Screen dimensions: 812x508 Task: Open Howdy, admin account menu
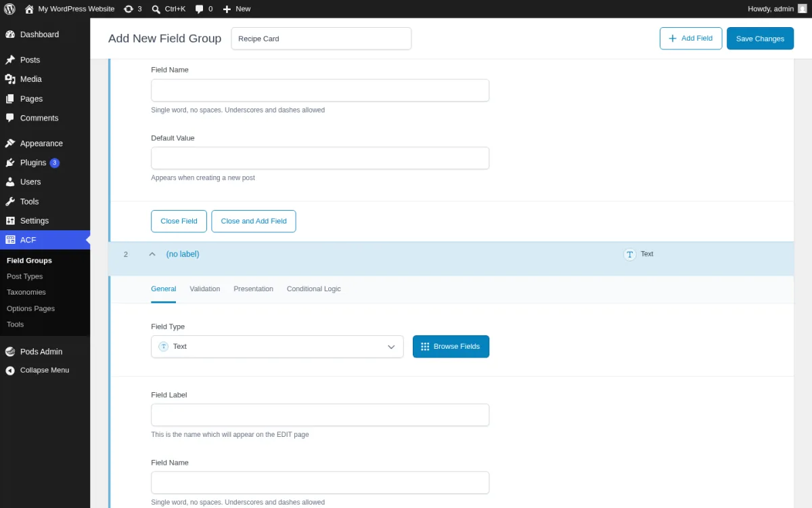tap(777, 9)
